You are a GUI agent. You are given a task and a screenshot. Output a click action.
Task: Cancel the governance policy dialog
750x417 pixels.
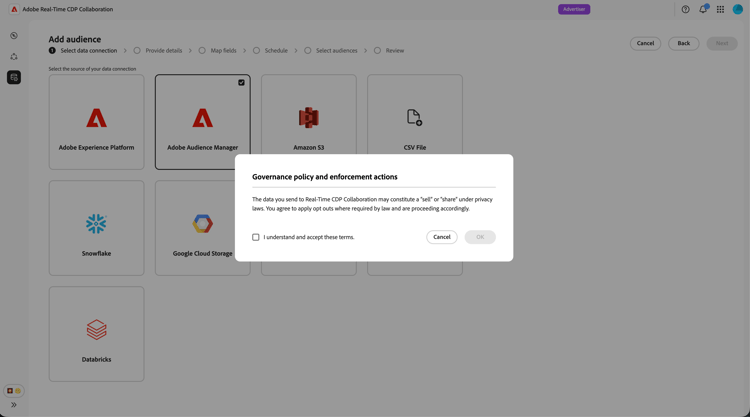pos(442,237)
